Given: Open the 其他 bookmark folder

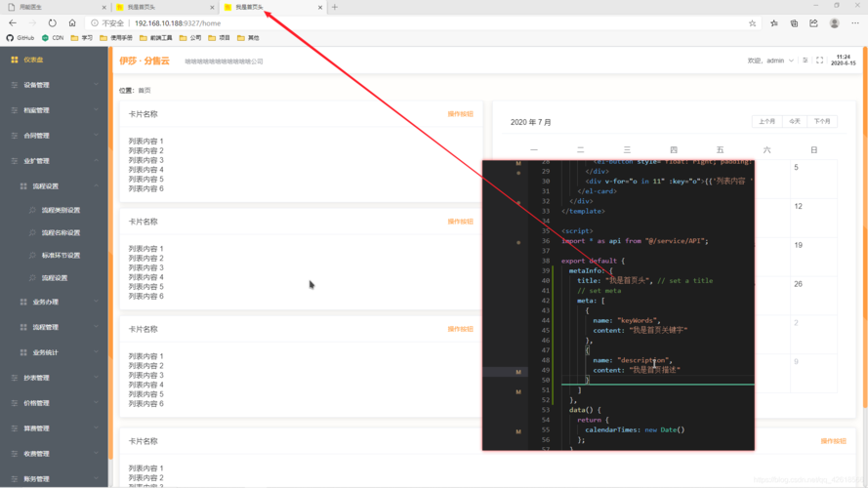Looking at the screenshot, I should (248, 38).
